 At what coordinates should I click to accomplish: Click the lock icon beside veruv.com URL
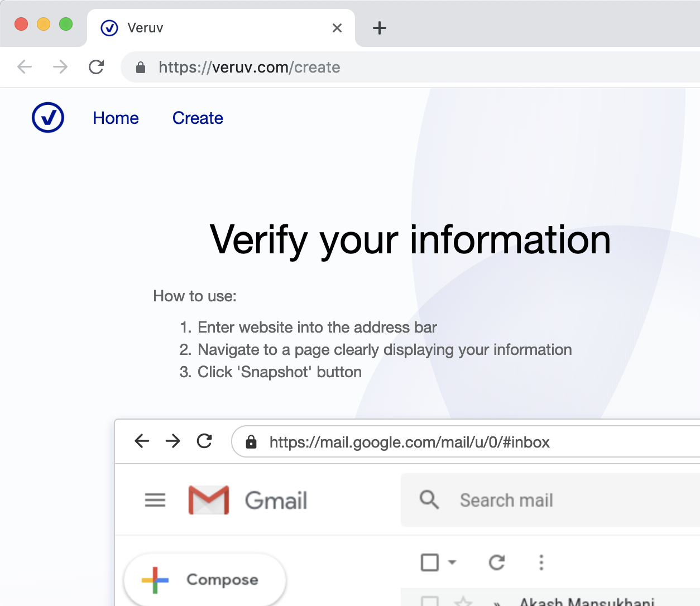[141, 68]
